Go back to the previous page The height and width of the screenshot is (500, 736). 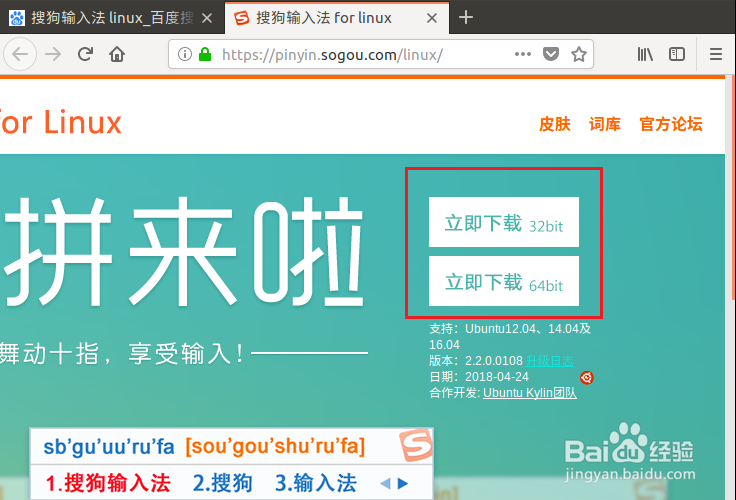pos(20,54)
